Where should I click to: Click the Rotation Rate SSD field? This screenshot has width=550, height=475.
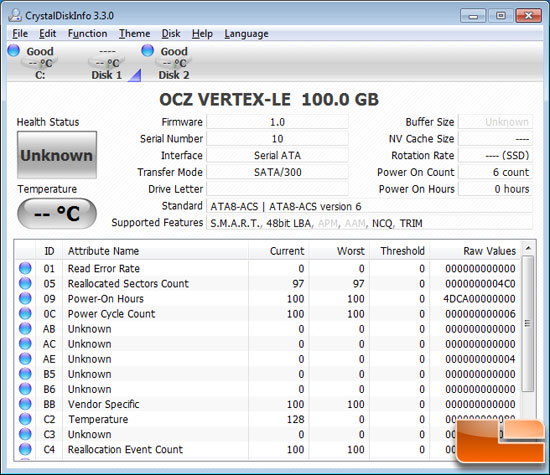(x=496, y=155)
